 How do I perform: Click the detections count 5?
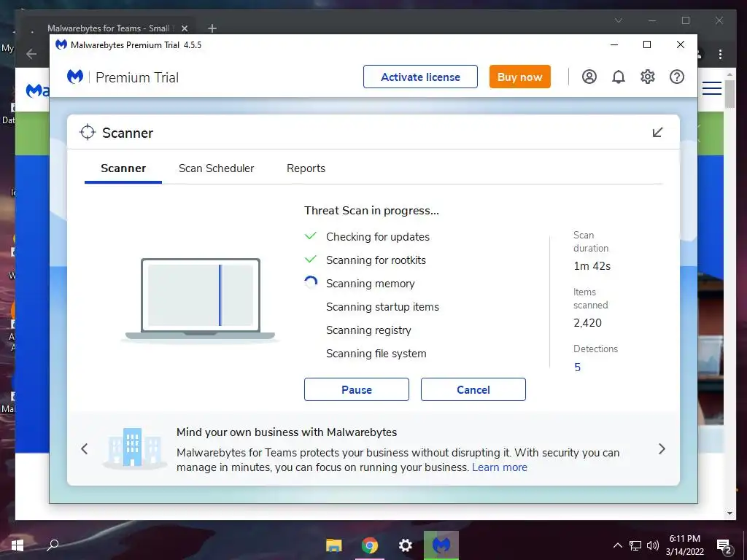click(x=578, y=367)
